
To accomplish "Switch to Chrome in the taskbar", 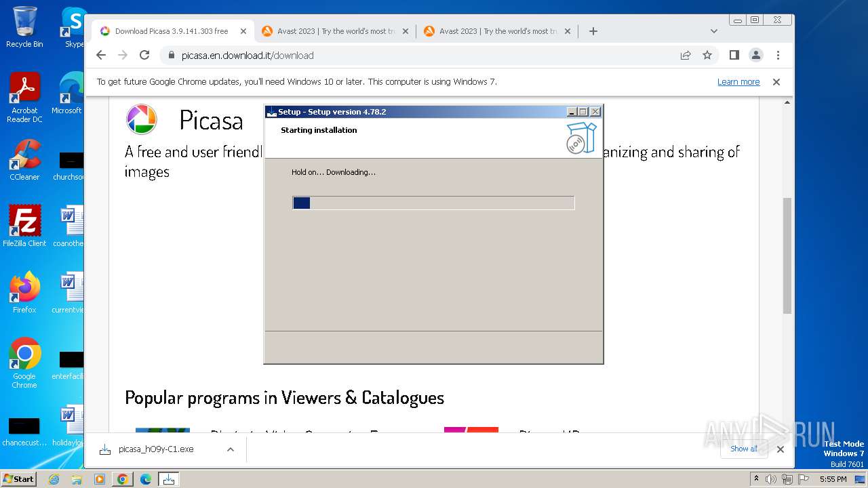I will [x=123, y=479].
